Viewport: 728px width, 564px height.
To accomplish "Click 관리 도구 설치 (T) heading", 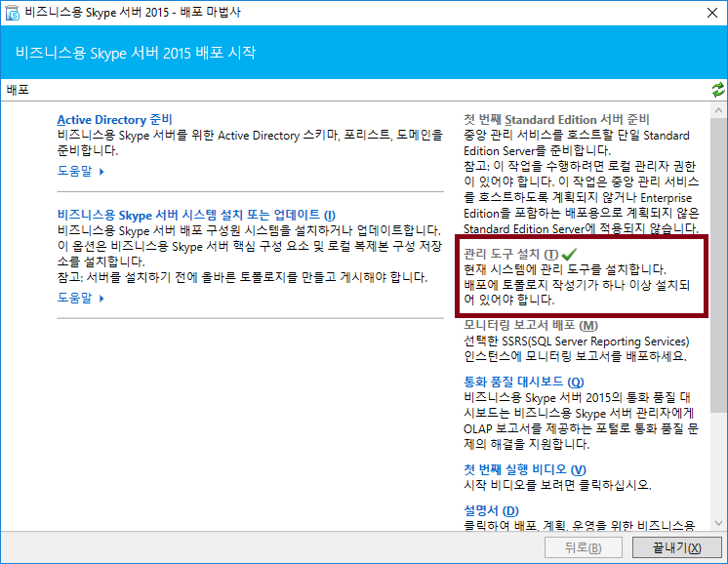I will pyautogui.click(x=510, y=254).
